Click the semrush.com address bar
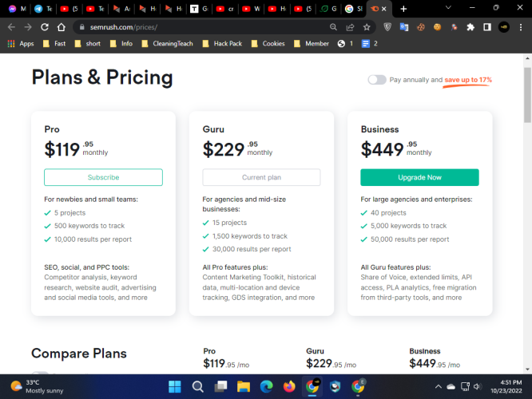Screen dimensions: 532x399 204,27
